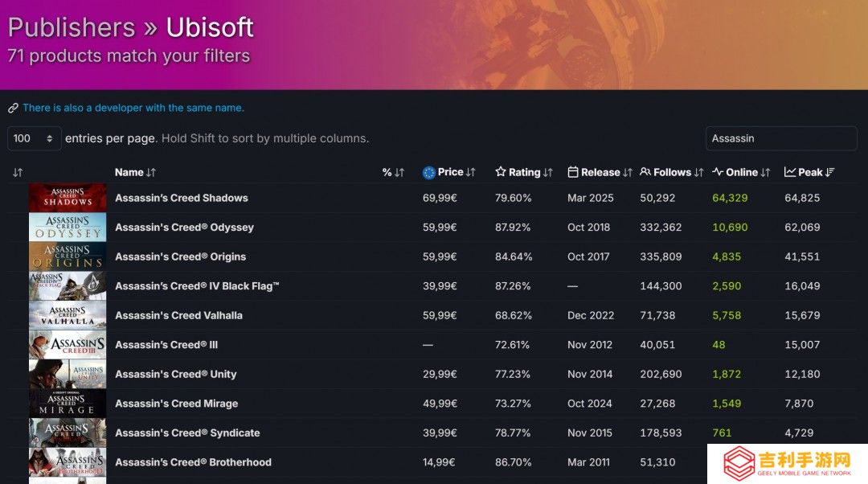Click the 15,007 peak of Creed III
The height and width of the screenshot is (484, 868).
coord(802,344)
